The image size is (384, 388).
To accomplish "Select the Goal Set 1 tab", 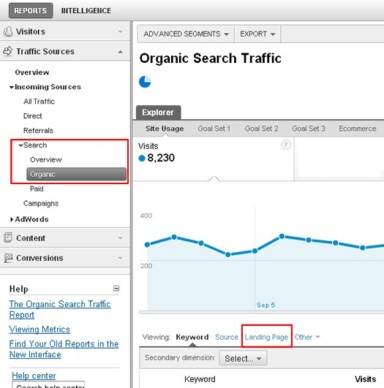I will click(214, 128).
